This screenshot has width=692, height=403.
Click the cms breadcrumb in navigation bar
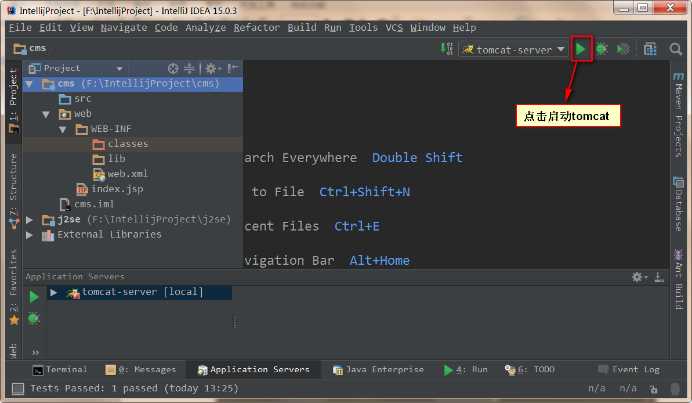point(30,48)
